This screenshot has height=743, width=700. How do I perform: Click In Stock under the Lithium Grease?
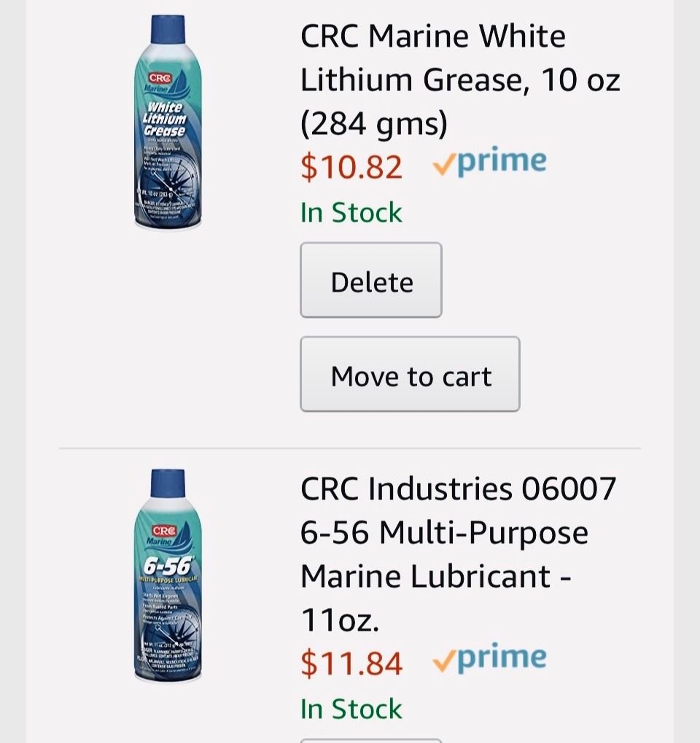pos(351,212)
